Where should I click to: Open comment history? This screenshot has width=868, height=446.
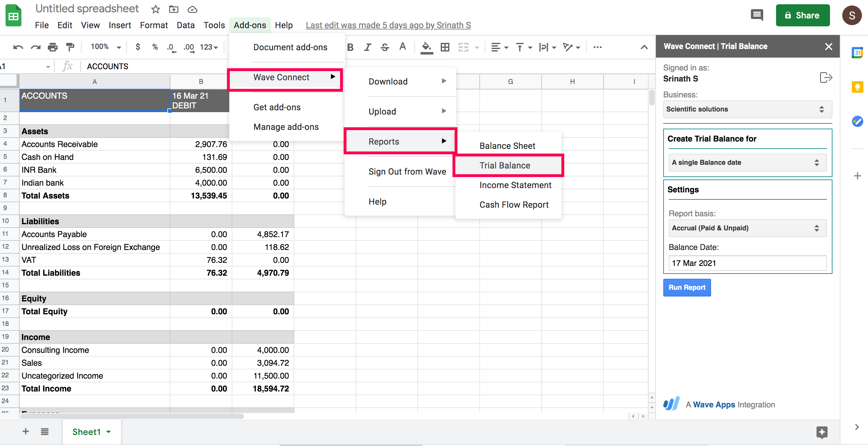point(756,15)
